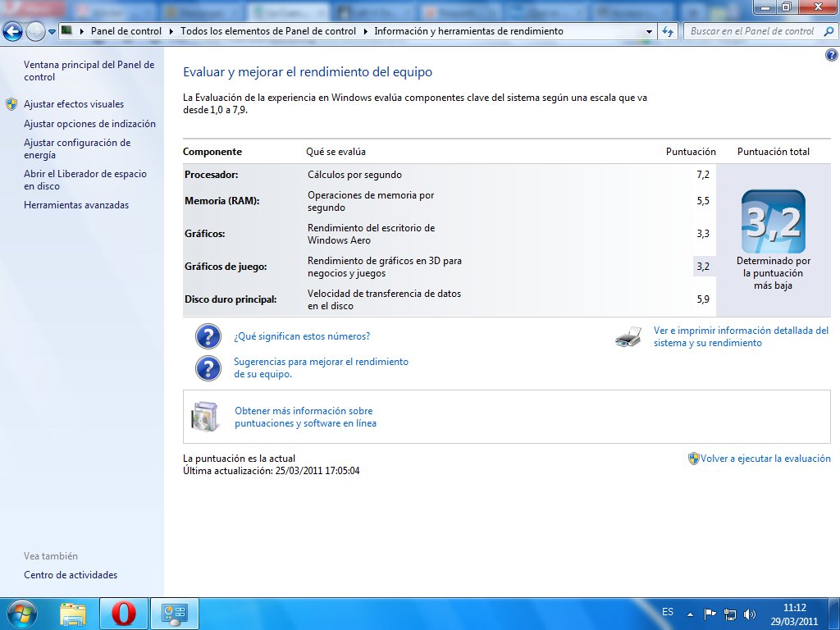Viewport: 840px width, 630px height.
Task: Click the Gráficos score 3,3
Action: click(703, 234)
